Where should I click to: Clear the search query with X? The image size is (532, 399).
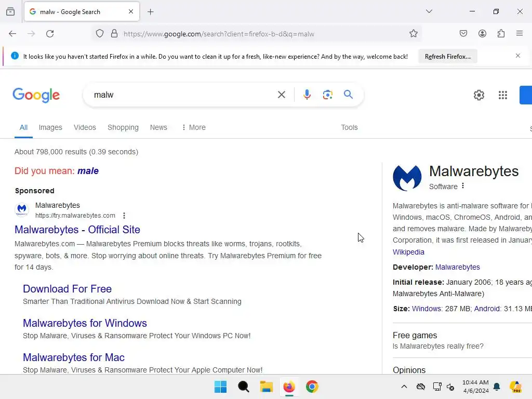click(282, 95)
